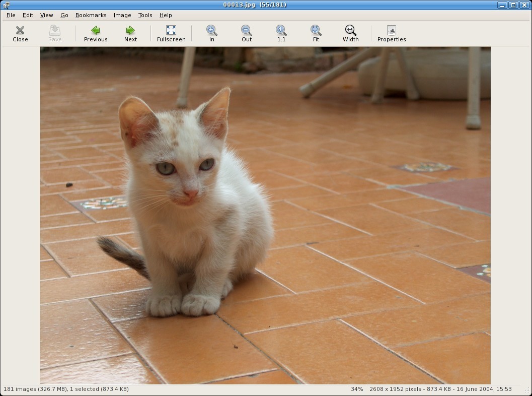Image resolution: width=532 pixels, height=396 pixels.
Task: Open the window menu icon in title bar
Action: point(6,5)
